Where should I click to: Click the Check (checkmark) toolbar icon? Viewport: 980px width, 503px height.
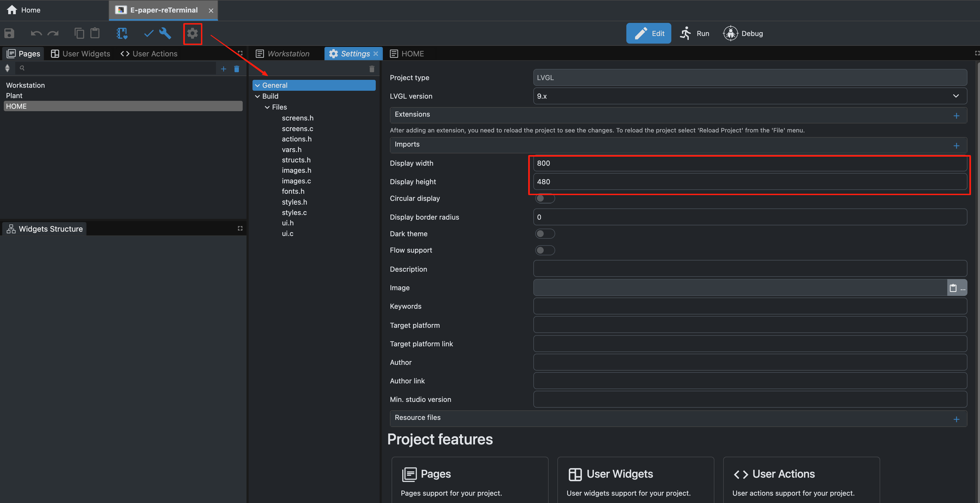pyautogui.click(x=148, y=34)
